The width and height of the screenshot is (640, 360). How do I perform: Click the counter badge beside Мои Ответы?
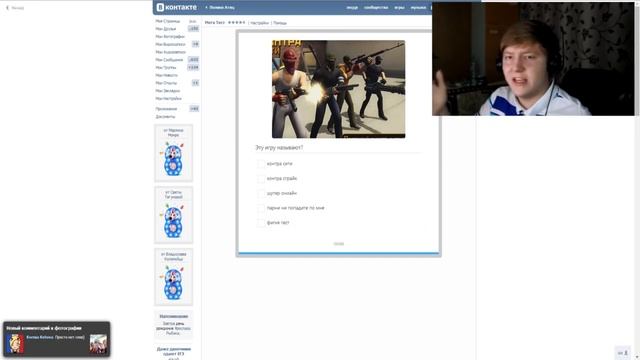pyautogui.click(x=196, y=83)
